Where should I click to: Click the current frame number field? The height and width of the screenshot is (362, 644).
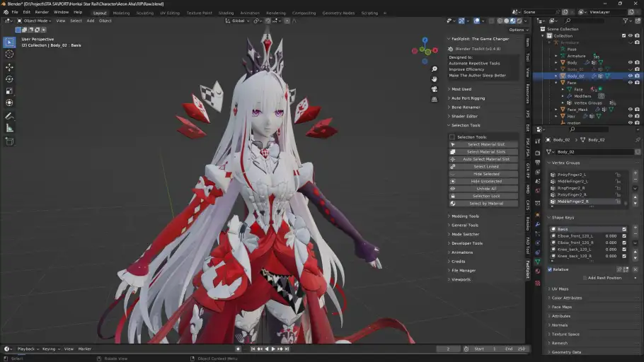(448, 349)
